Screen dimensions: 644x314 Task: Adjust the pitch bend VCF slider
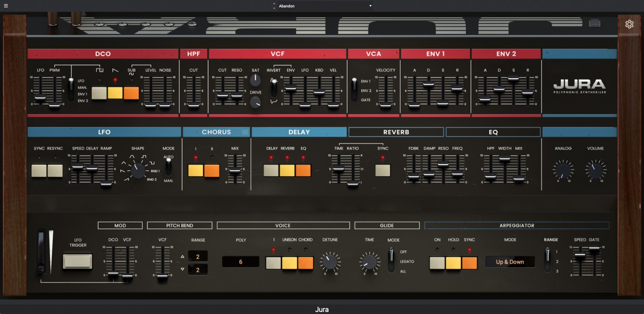[x=162, y=276]
